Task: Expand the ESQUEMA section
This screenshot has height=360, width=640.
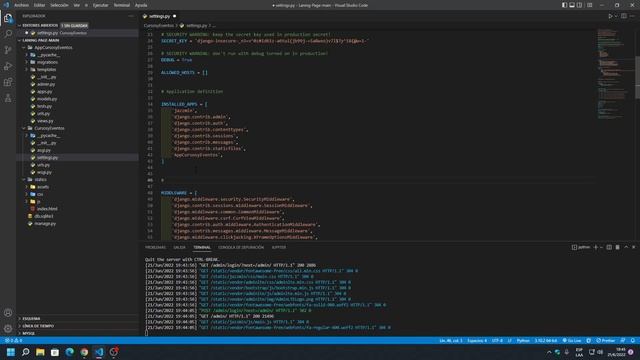Action: 31,319
